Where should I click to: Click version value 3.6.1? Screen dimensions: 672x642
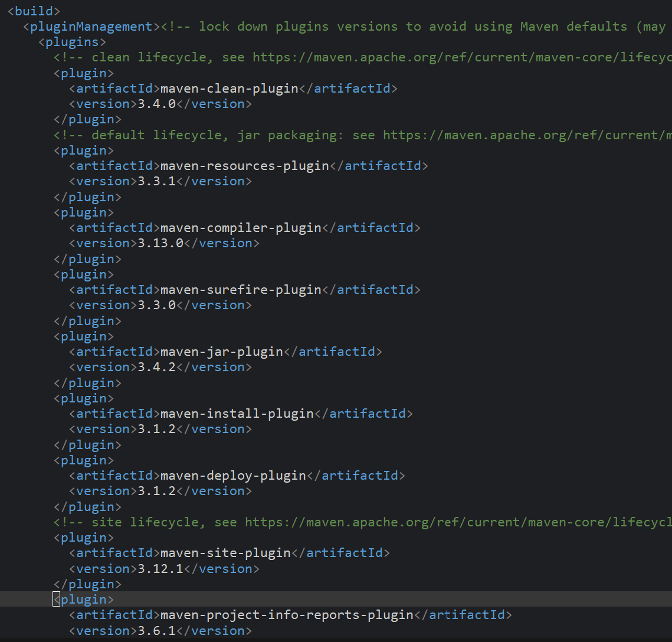tap(156, 631)
